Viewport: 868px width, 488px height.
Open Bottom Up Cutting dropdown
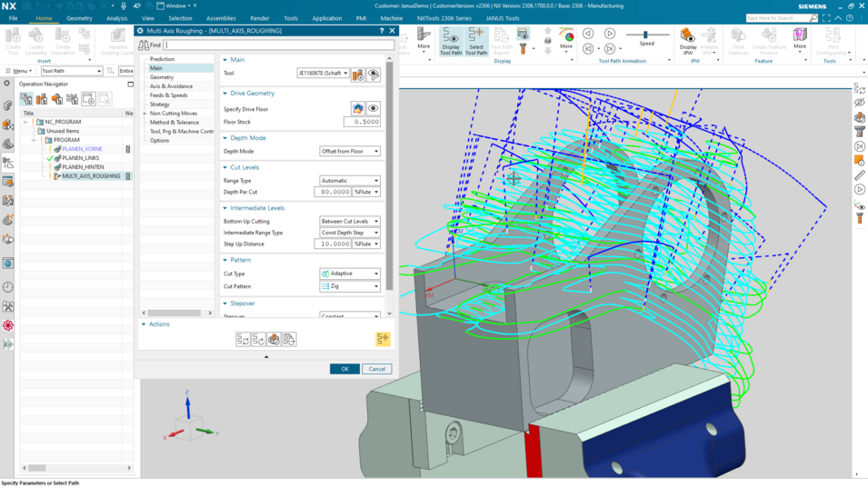[350, 222]
